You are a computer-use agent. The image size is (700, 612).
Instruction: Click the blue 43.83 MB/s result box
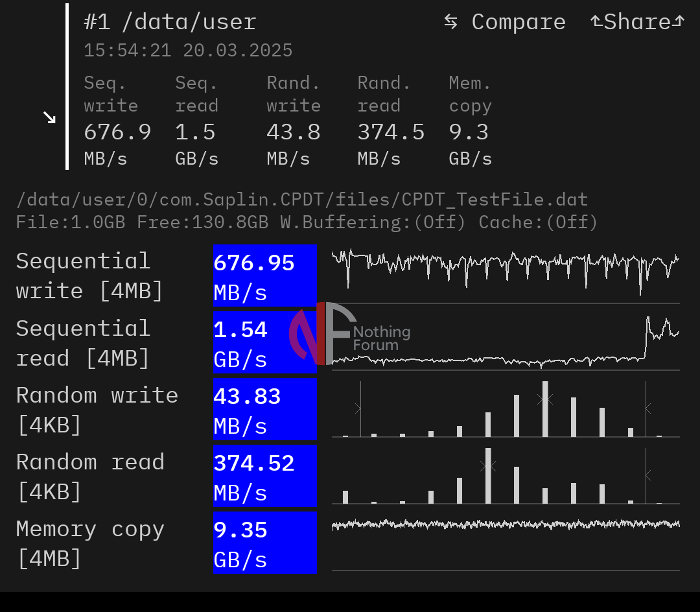coord(265,409)
